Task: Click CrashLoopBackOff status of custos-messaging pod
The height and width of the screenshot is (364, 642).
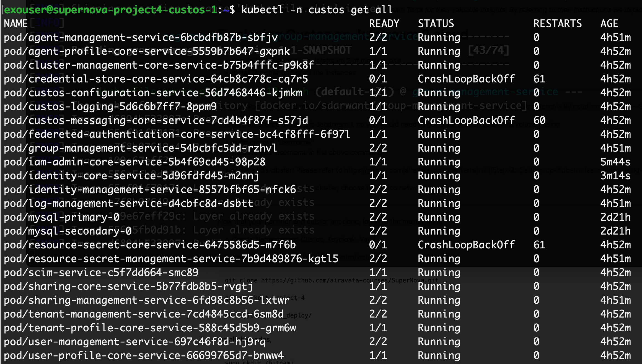Action: click(466, 120)
